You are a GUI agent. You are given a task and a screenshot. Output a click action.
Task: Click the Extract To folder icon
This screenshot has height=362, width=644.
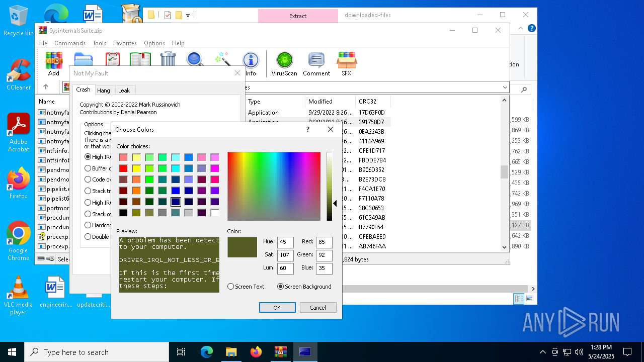84,59
